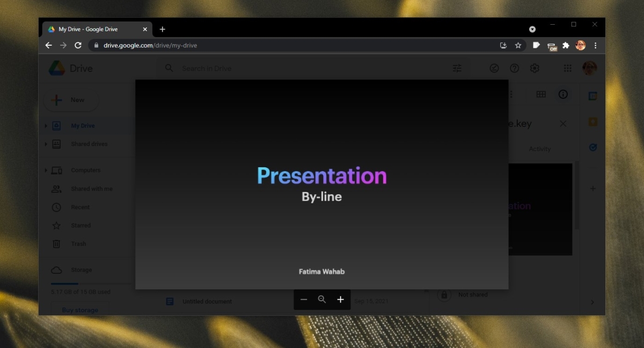The width and height of the screenshot is (644, 348).
Task: Expand the My Drive folder tree
Action: pyautogui.click(x=46, y=126)
